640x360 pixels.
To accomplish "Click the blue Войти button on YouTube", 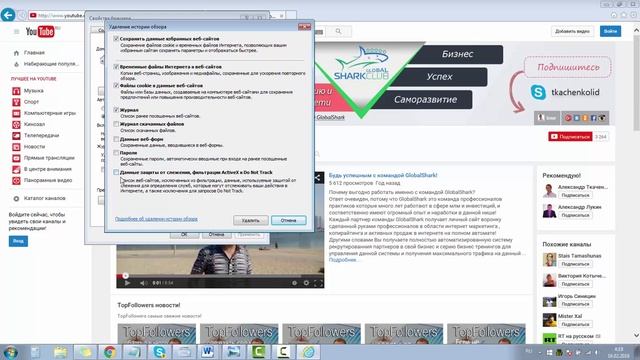I will (x=610, y=31).
